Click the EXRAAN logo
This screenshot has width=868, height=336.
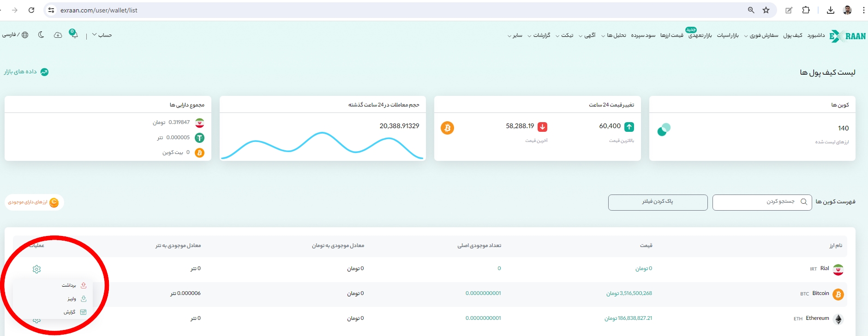[848, 36]
